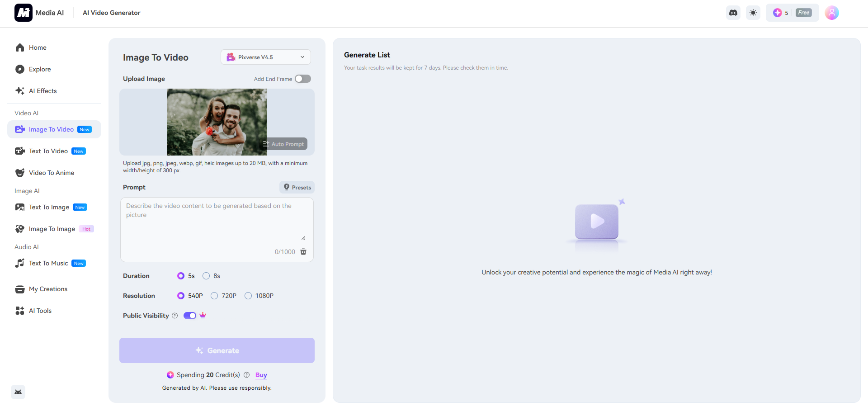
Task: Open the Explore page
Action: click(x=54, y=69)
